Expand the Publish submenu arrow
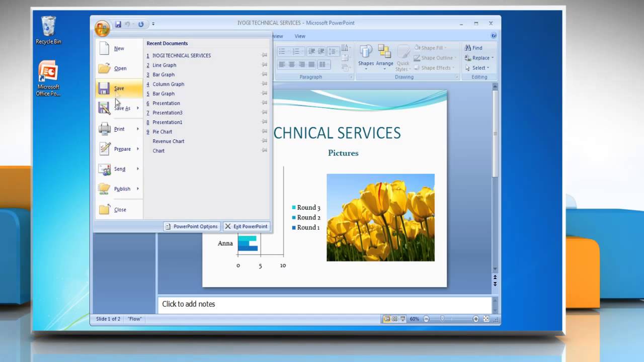The image size is (644, 362). [138, 189]
